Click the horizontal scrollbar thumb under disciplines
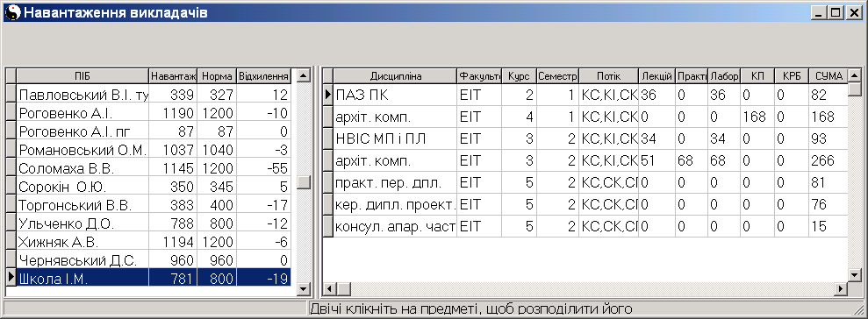Viewport: 868px width, 319px height. pos(344,288)
